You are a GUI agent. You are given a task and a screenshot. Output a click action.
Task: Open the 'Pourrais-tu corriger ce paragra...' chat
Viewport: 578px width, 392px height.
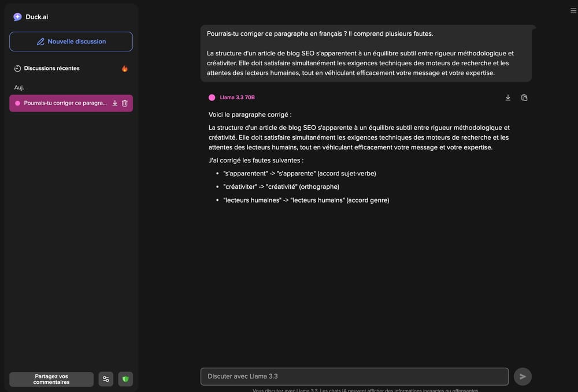tap(65, 103)
